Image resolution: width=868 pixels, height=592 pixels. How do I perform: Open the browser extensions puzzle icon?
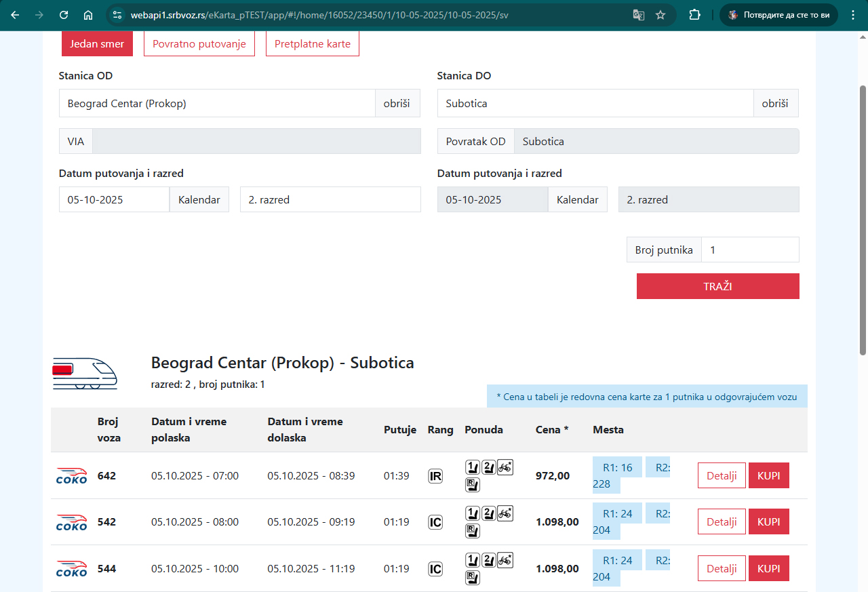pyautogui.click(x=694, y=15)
